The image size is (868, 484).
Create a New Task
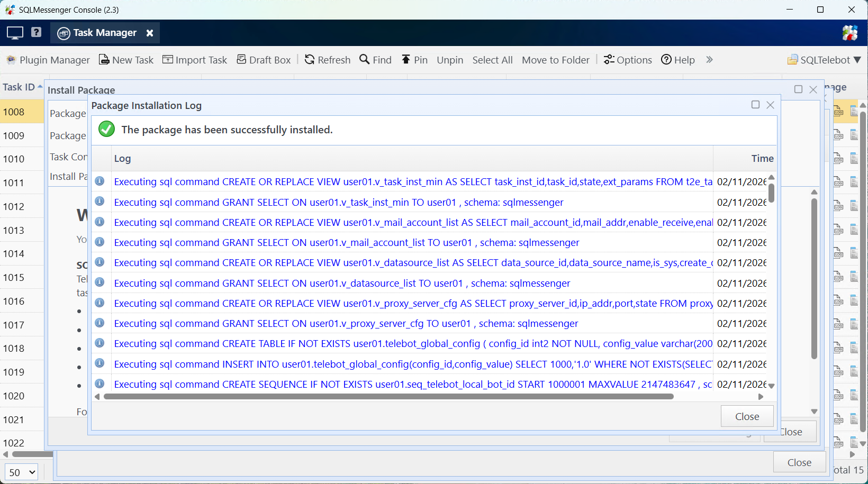click(x=126, y=60)
